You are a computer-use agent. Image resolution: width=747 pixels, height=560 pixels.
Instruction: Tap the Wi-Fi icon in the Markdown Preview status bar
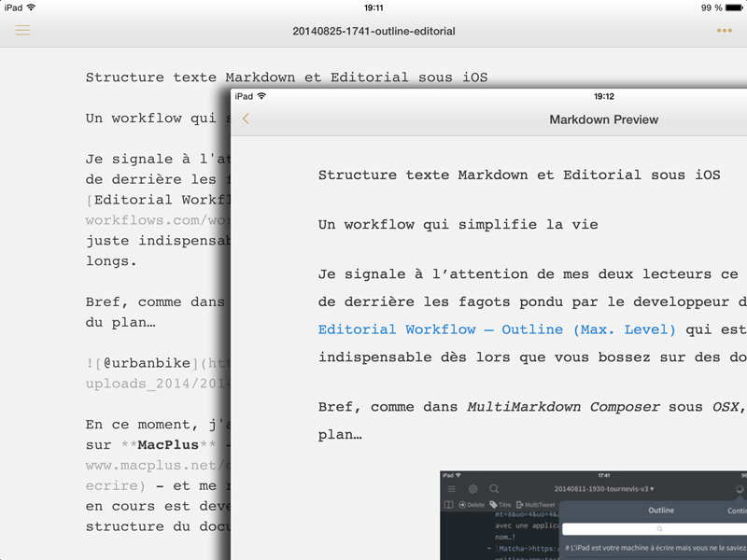pyautogui.click(x=261, y=96)
